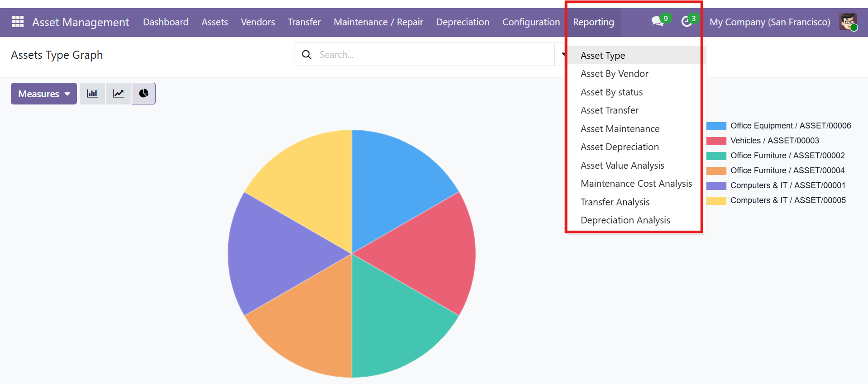Screen dimensions: 868x384
Task: Toggle legend swatch Computers & IT / ASSET/00001
Action: (x=716, y=185)
